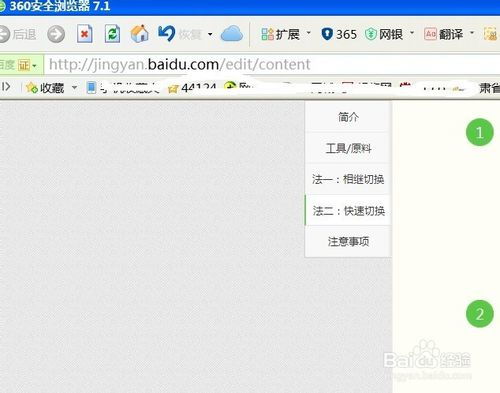Jump to 法一：相继切换 section

348,179
